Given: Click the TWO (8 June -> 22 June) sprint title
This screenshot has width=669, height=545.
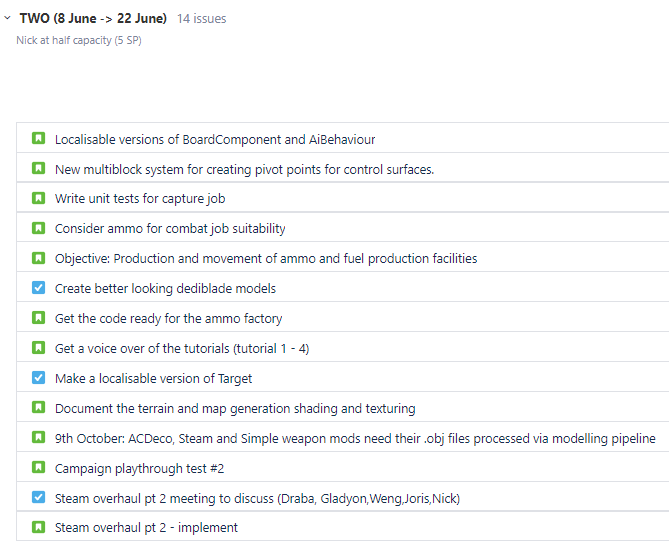Looking at the screenshot, I should tap(93, 18).
